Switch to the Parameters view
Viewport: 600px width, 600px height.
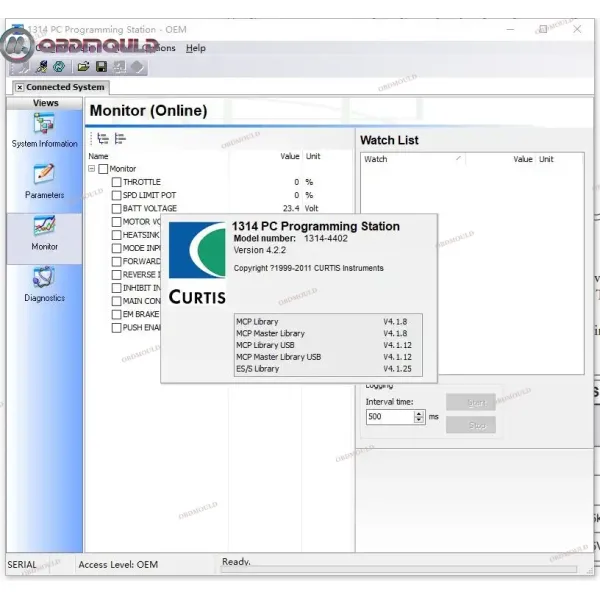(44, 179)
